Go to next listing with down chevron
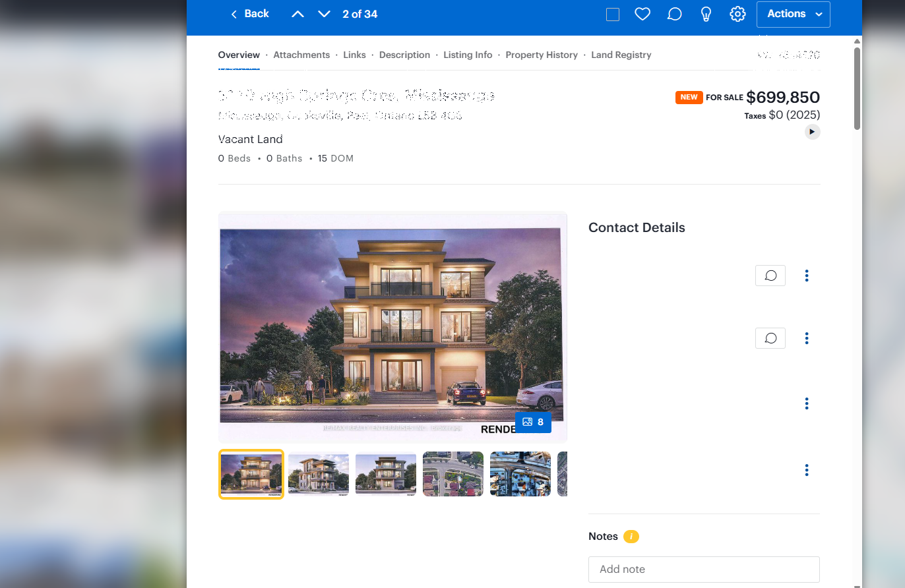The height and width of the screenshot is (588, 905). pos(324,15)
